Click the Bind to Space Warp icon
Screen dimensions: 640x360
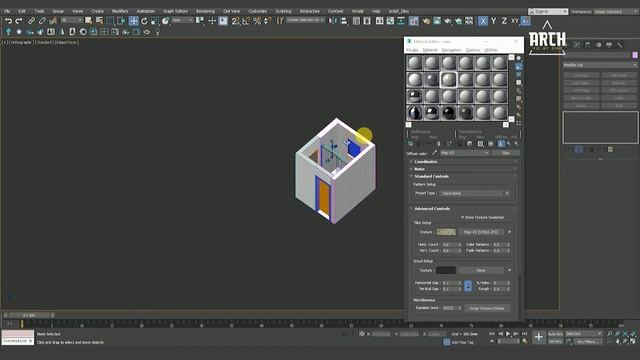pyautogui.click(x=53, y=21)
